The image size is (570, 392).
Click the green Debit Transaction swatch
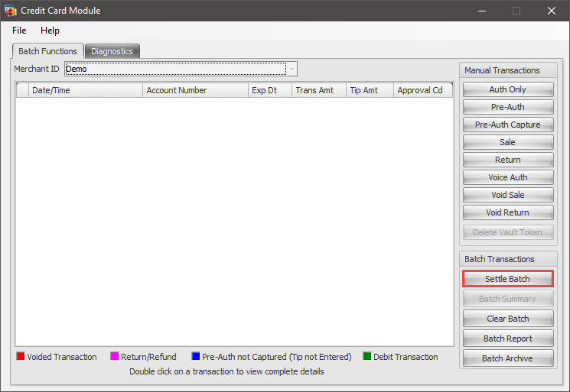click(367, 356)
